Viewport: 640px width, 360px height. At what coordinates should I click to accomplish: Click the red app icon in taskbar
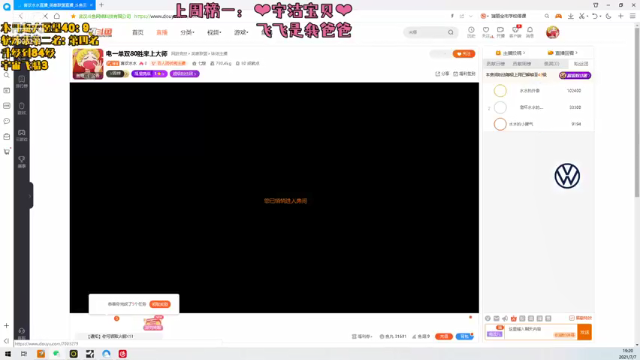(x=122, y=353)
